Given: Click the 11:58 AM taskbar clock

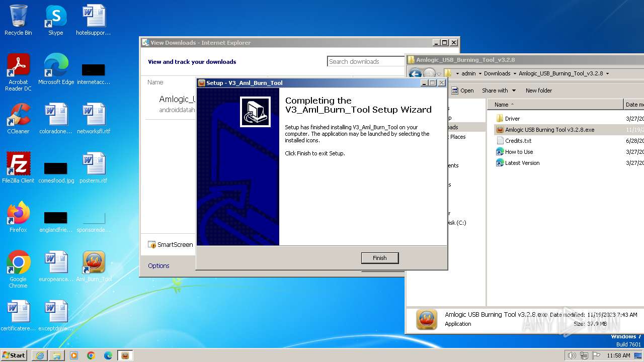Looking at the screenshot, I should (x=619, y=355).
